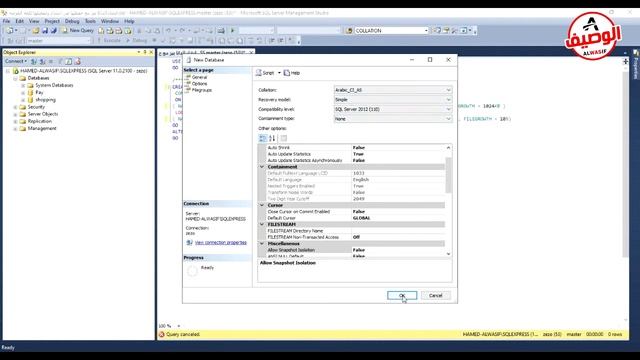Screen dimensions: 640x360
Task: Expand the Management folder
Action: click(16, 129)
